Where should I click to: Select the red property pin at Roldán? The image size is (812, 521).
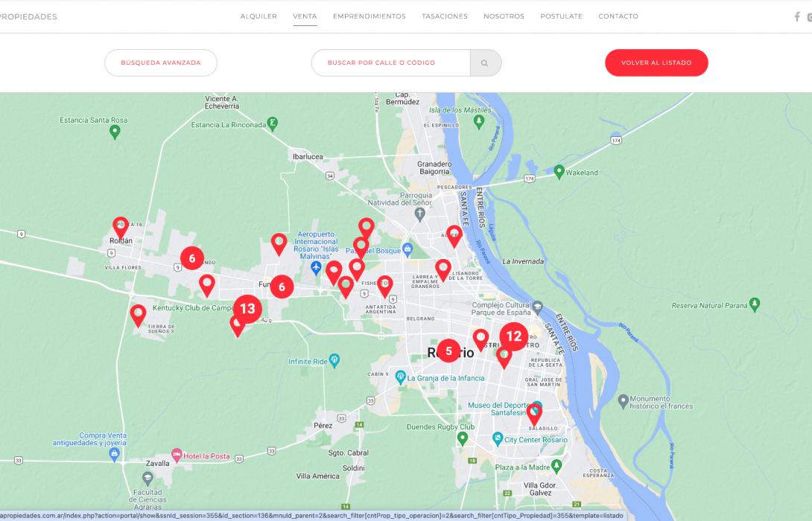pyautogui.click(x=121, y=228)
